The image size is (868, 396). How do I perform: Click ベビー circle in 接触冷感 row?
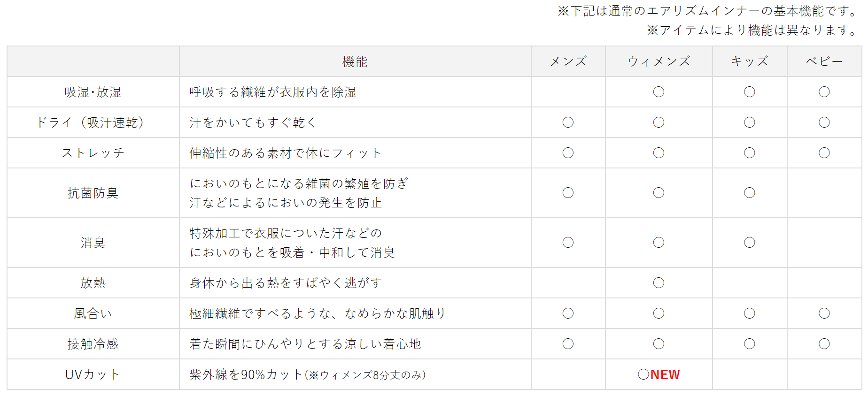824,344
